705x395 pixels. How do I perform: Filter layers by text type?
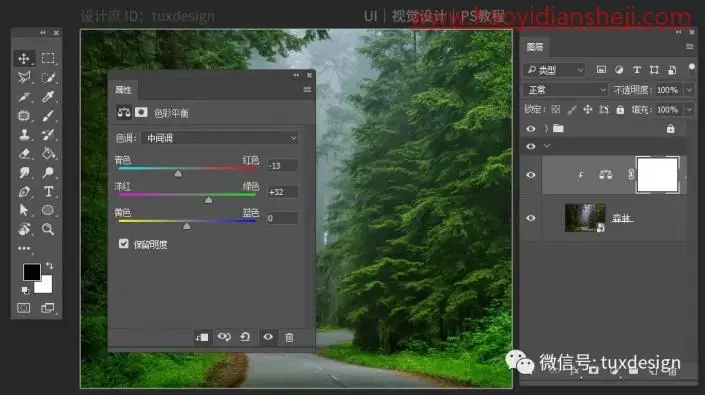point(637,70)
